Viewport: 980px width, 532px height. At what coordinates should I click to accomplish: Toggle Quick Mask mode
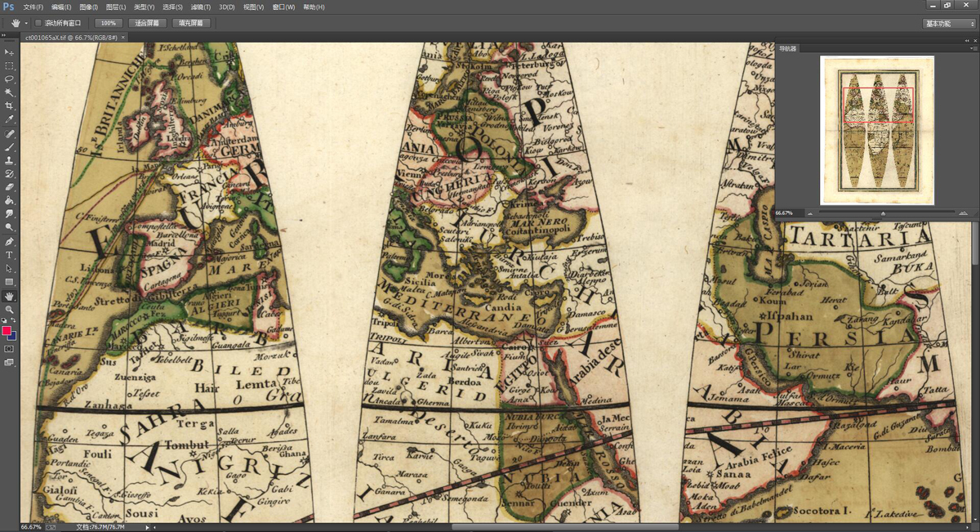pos(9,348)
